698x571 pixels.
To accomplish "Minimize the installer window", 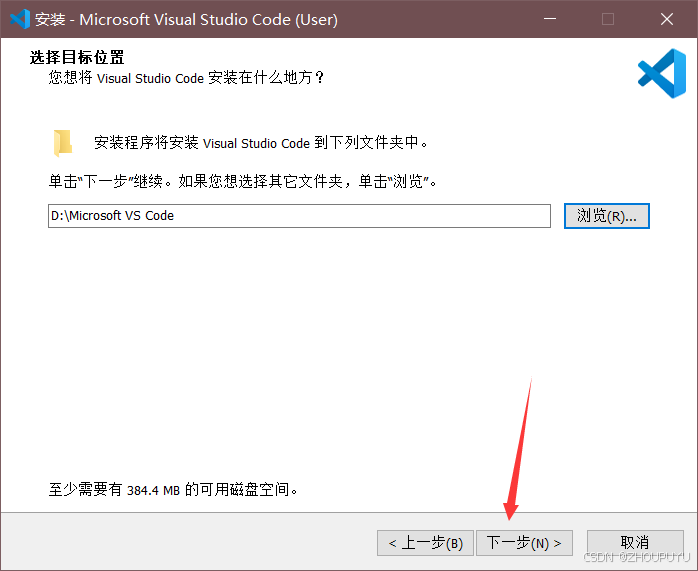I will click(x=550, y=19).
